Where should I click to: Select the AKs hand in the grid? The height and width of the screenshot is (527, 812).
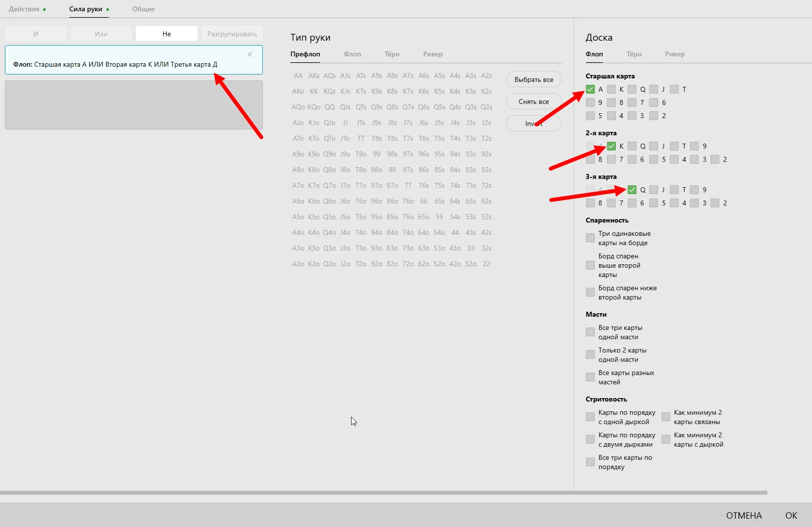tap(314, 75)
